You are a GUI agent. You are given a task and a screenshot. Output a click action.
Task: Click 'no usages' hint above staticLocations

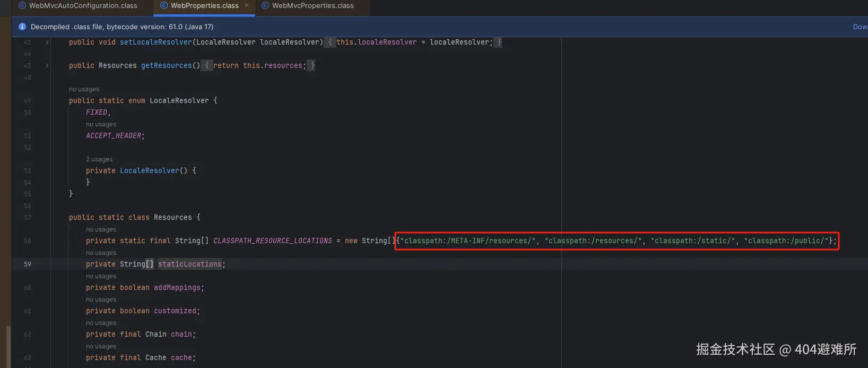(101, 253)
